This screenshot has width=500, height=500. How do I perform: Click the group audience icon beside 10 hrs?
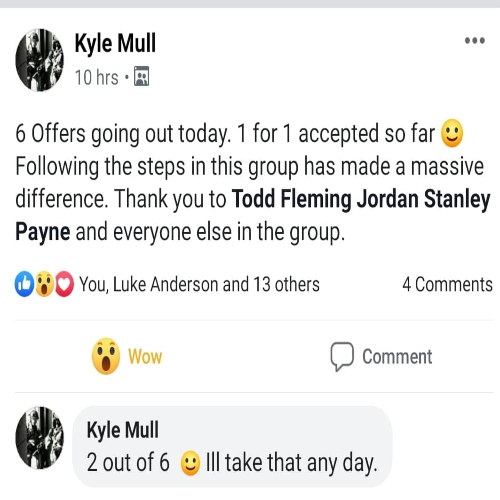tap(142, 76)
